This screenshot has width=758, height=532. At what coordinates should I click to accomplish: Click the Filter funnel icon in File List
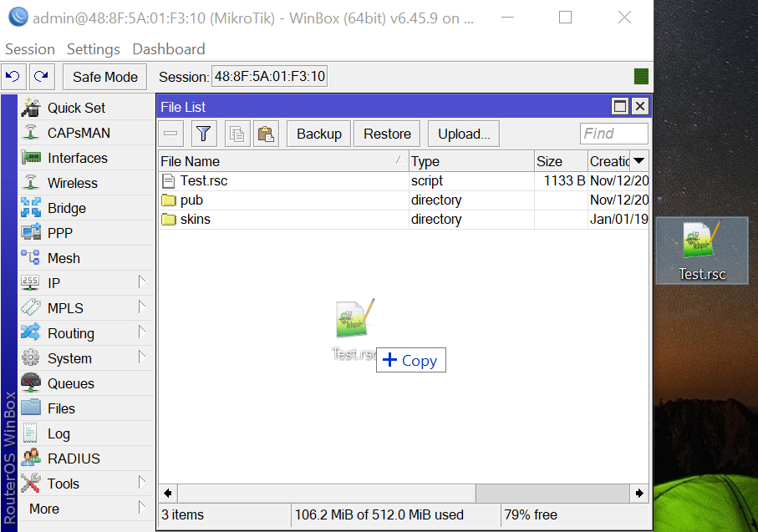pos(204,134)
